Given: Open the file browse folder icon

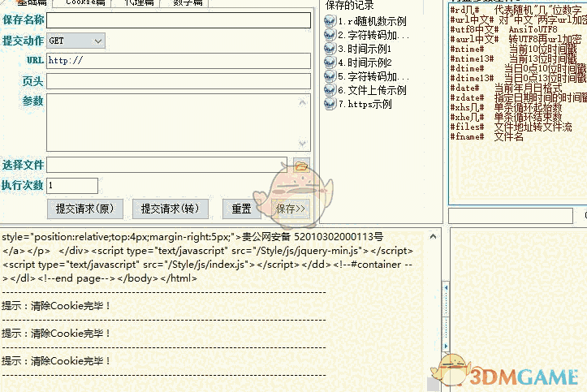Looking at the screenshot, I should pos(301,165).
